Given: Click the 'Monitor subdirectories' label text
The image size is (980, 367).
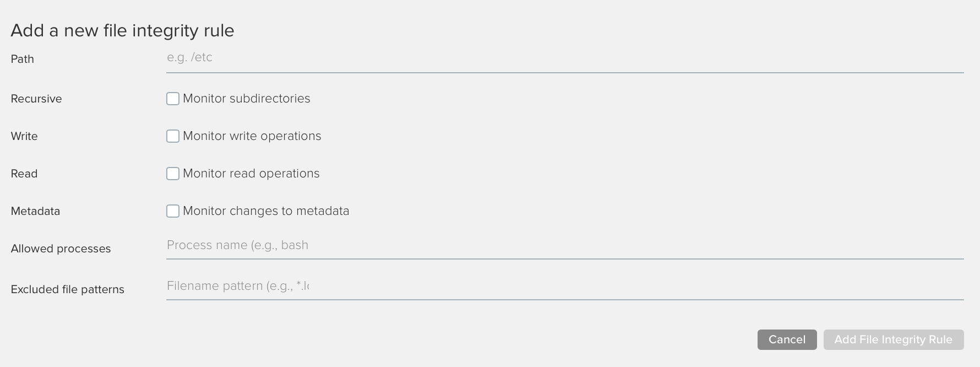Looking at the screenshot, I should (247, 99).
